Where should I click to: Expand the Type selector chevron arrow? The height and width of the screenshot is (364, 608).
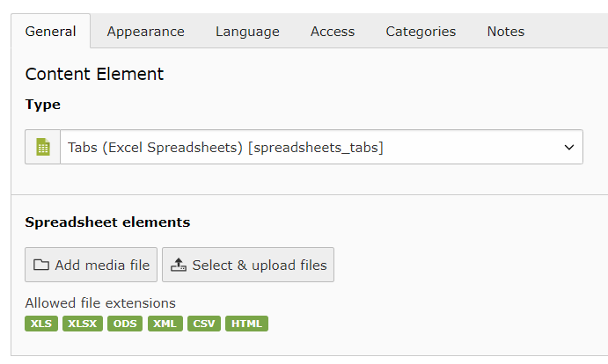[x=568, y=148]
